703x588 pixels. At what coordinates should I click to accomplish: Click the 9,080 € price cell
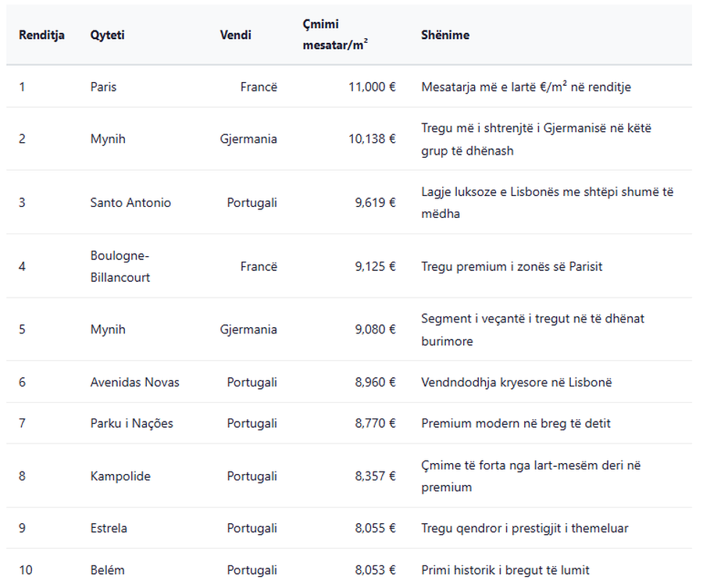tap(375, 330)
